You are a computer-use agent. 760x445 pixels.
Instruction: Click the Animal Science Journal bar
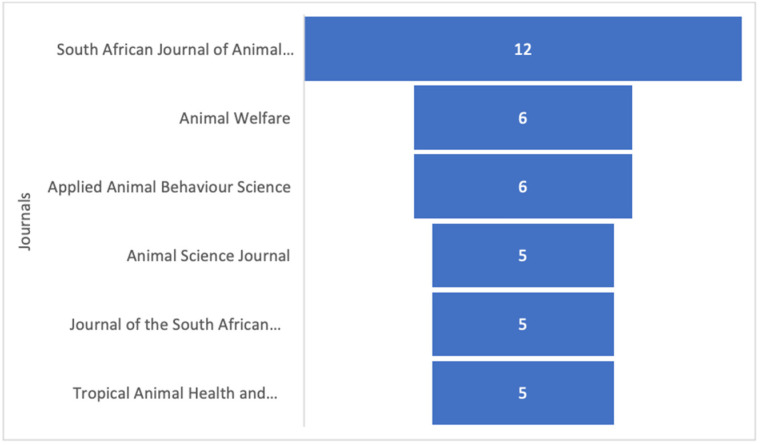(523, 255)
